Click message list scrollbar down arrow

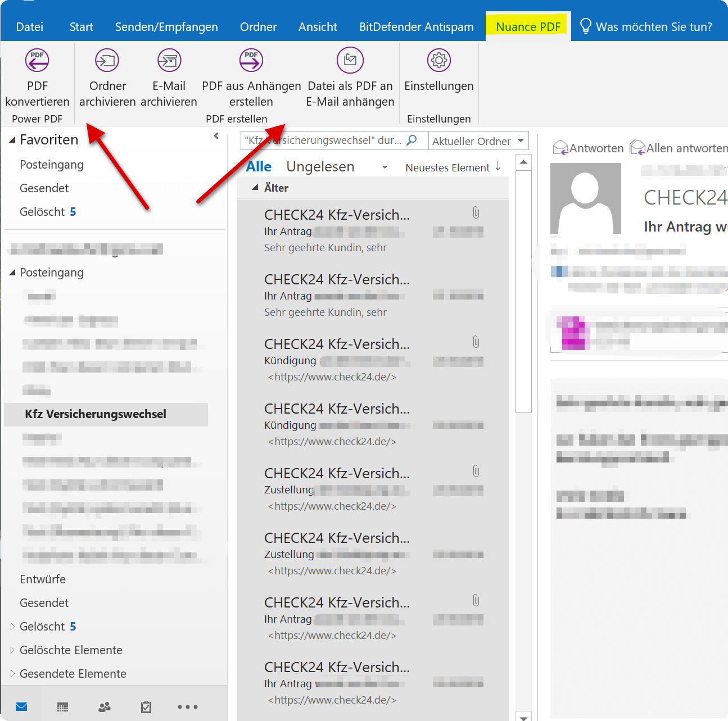(x=523, y=717)
